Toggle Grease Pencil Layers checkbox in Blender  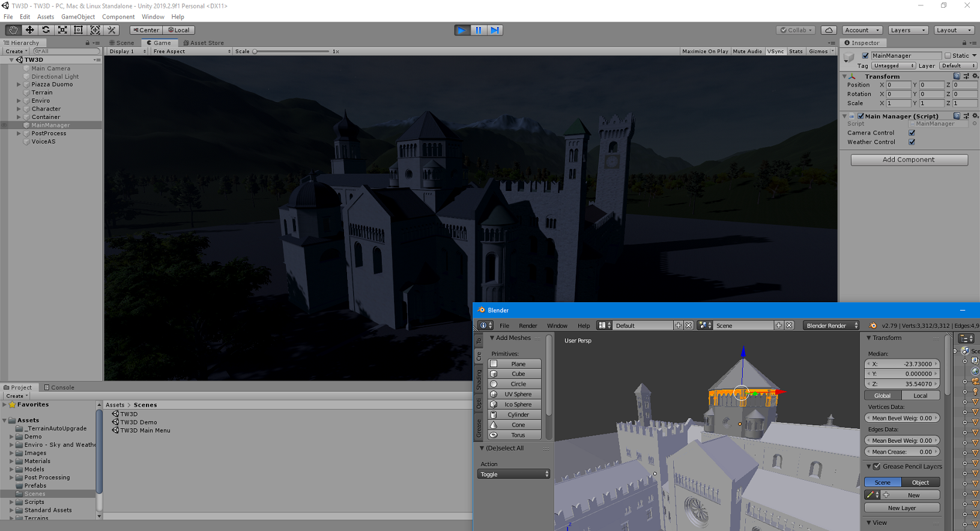877,467
